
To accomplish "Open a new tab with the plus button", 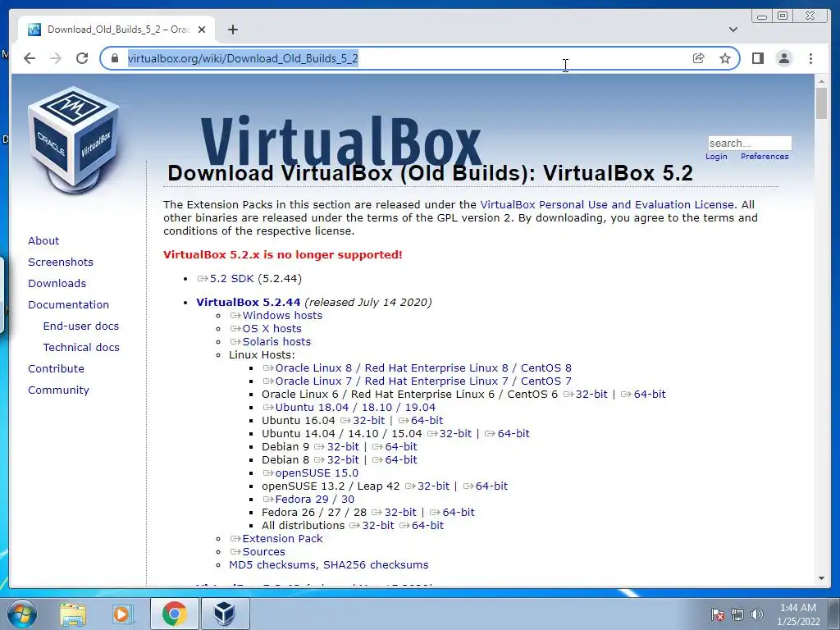I will [x=232, y=30].
